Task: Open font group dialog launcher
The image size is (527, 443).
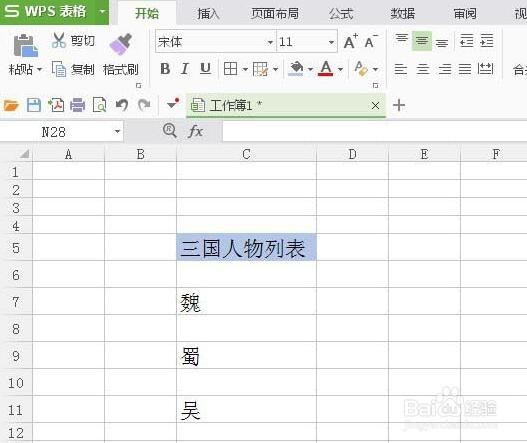Action: (x=376, y=86)
